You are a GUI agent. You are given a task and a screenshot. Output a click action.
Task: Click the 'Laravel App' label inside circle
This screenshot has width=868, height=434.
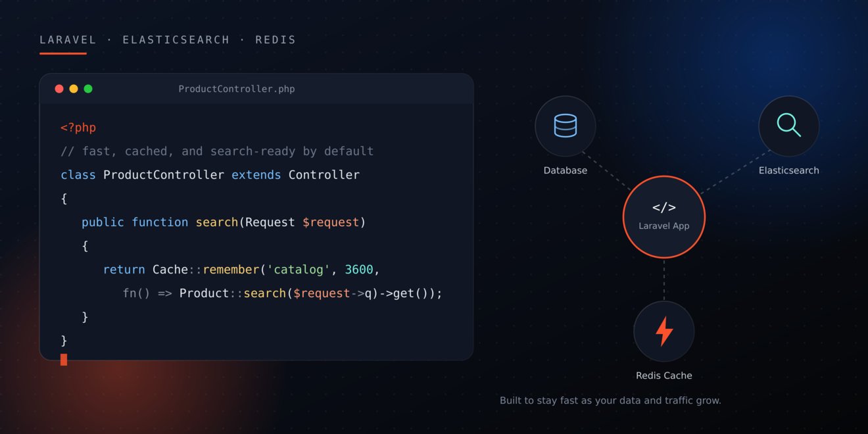click(x=664, y=226)
